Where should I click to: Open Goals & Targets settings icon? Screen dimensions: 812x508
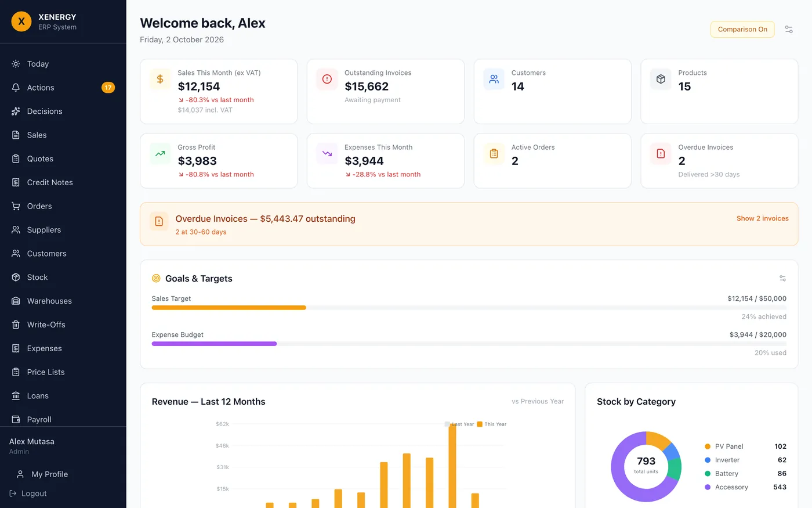pyautogui.click(x=782, y=279)
